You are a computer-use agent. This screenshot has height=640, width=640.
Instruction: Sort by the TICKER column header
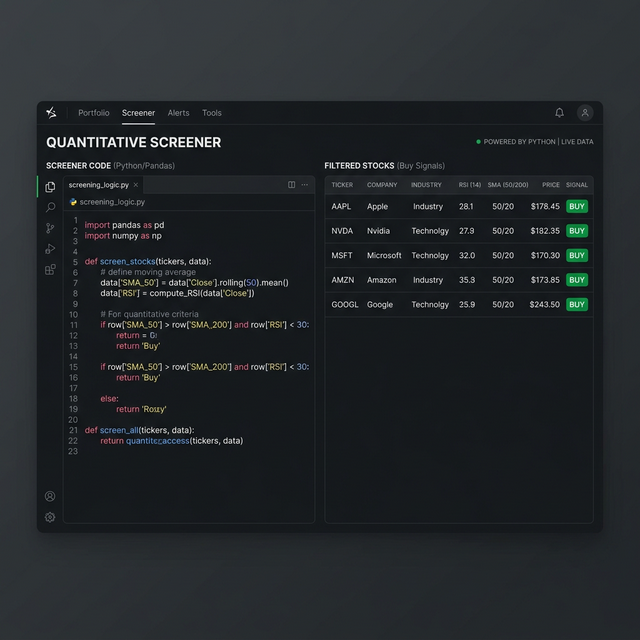tap(342, 185)
